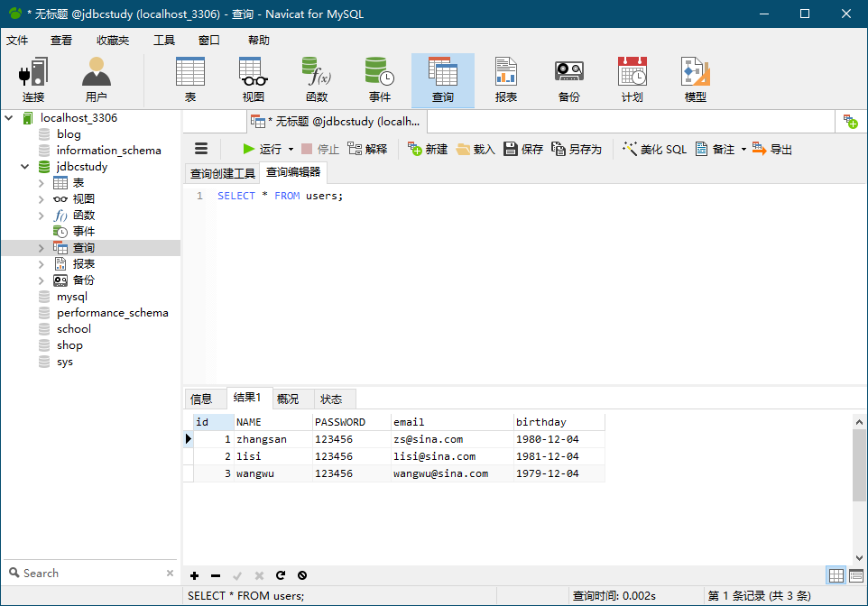Open the 计划 schedule toolbar icon
868x606 pixels.
[633, 80]
